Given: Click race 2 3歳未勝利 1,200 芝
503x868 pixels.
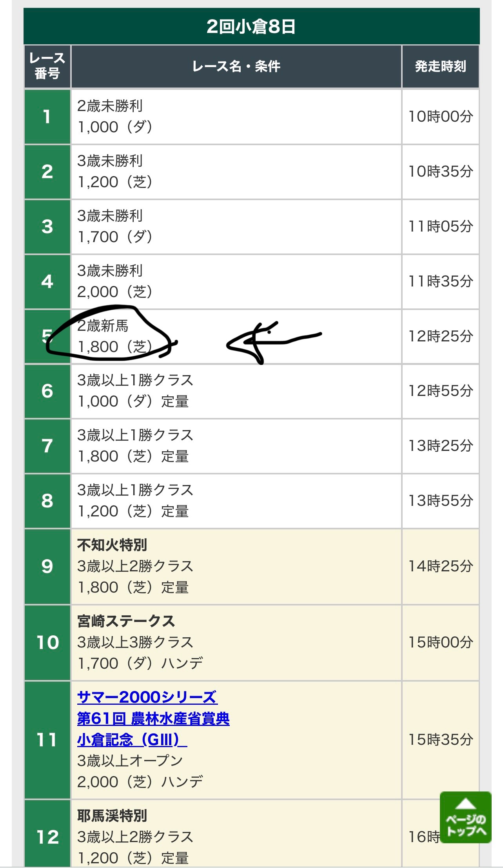Looking at the screenshot, I should tap(236, 171).
